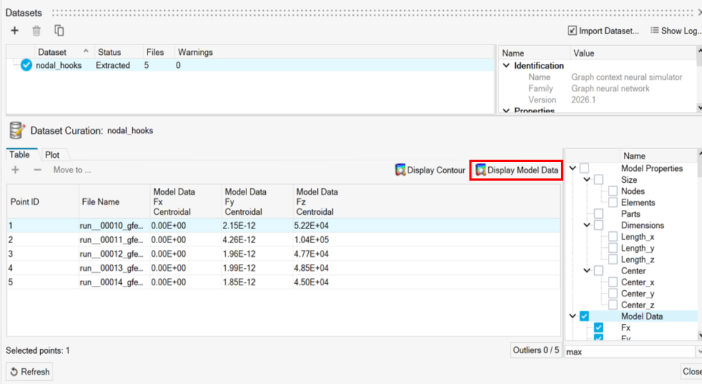This screenshot has height=384, width=702.
Task: Click the Refresh button
Action: pos(29,372)
